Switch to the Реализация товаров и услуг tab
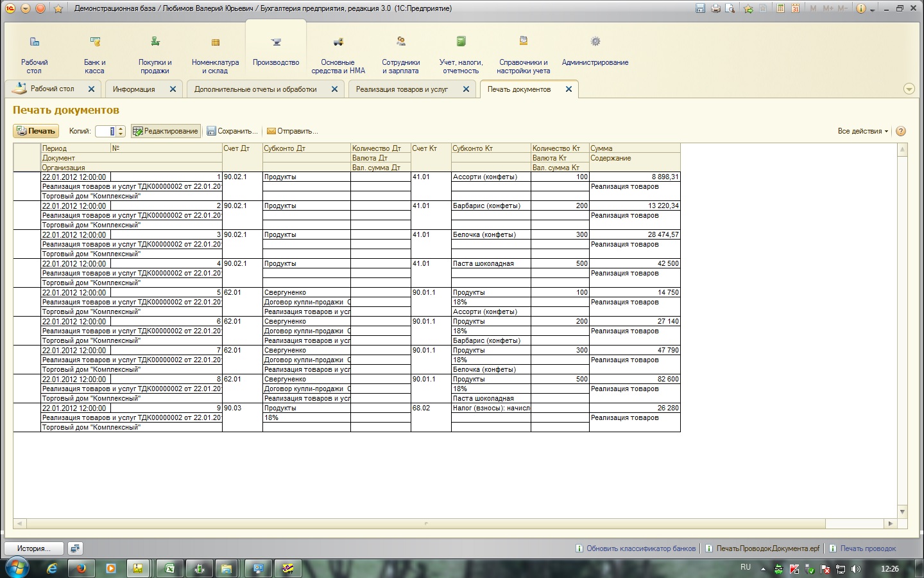 tap(402, 89)
